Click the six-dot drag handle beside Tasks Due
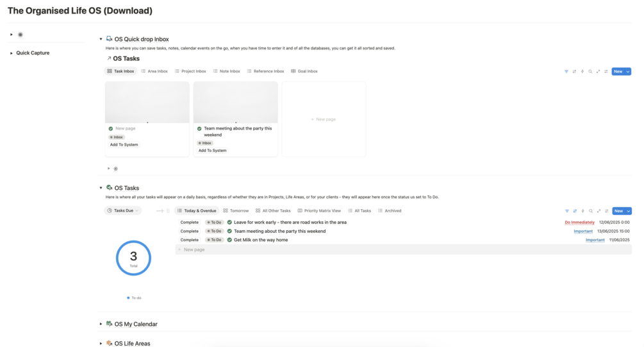The image size is (644, 347). click(x=168, y=211)
